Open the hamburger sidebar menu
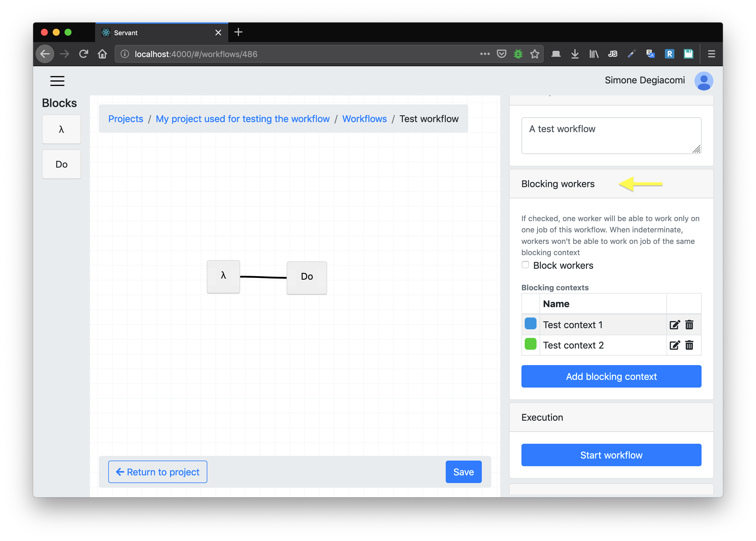756x541 pixels. (57, 81)
